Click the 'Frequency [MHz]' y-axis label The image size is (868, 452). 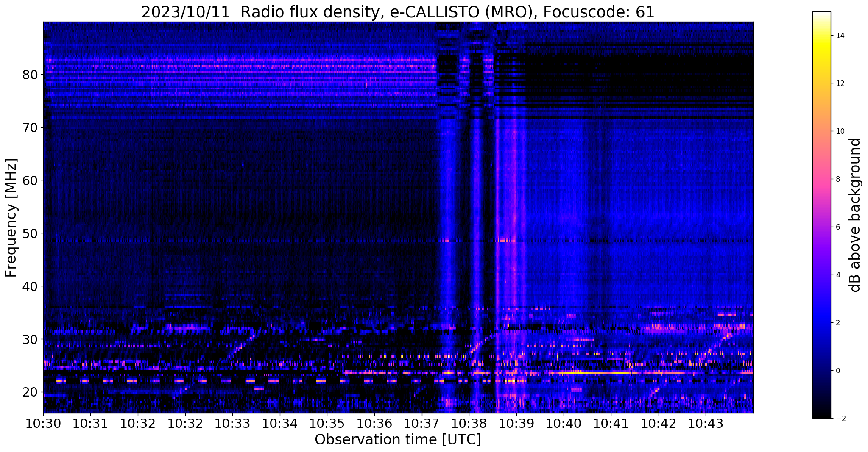pyautogui.click(x=11, y=218)
